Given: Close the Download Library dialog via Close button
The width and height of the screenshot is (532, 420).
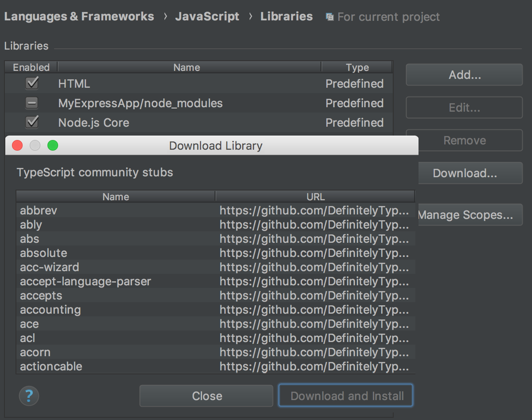Looking at the screenshot, I should click(207, 396).
